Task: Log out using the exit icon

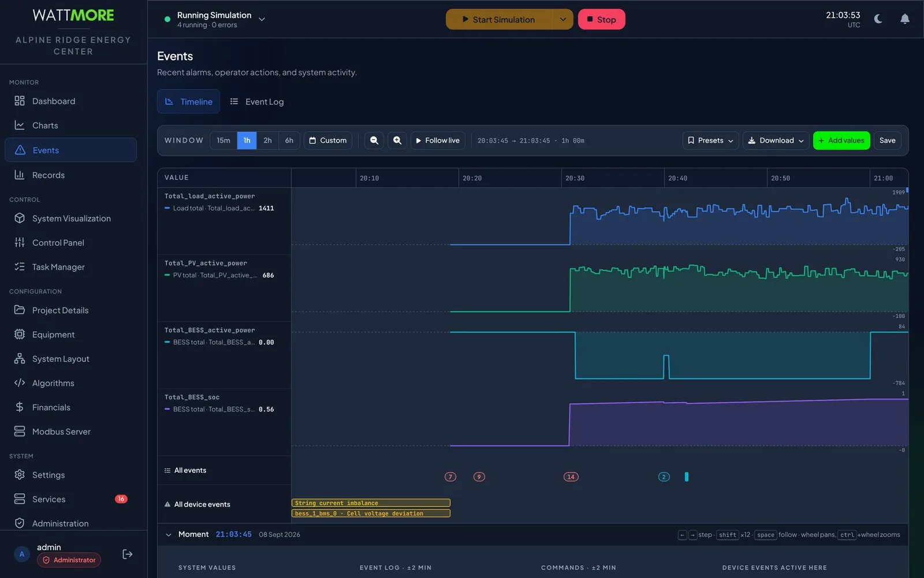Action: pos(128,554)
